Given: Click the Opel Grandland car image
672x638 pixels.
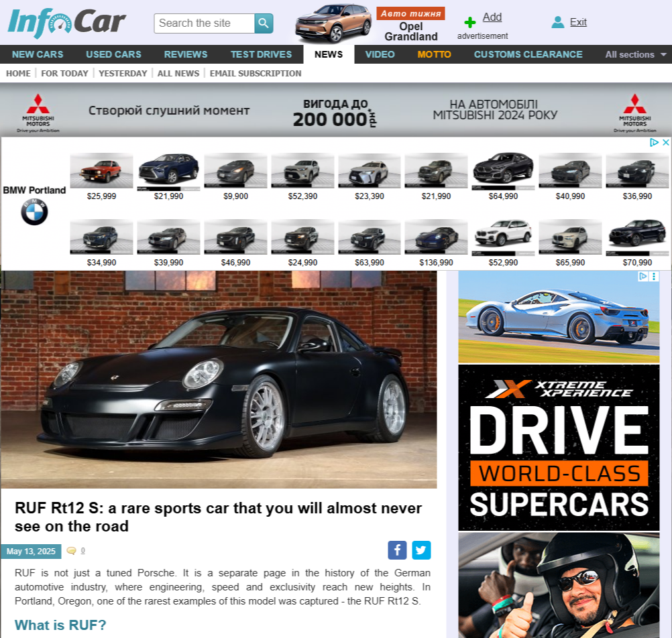Looking at the screenshot, I should [x=333, y=23].
